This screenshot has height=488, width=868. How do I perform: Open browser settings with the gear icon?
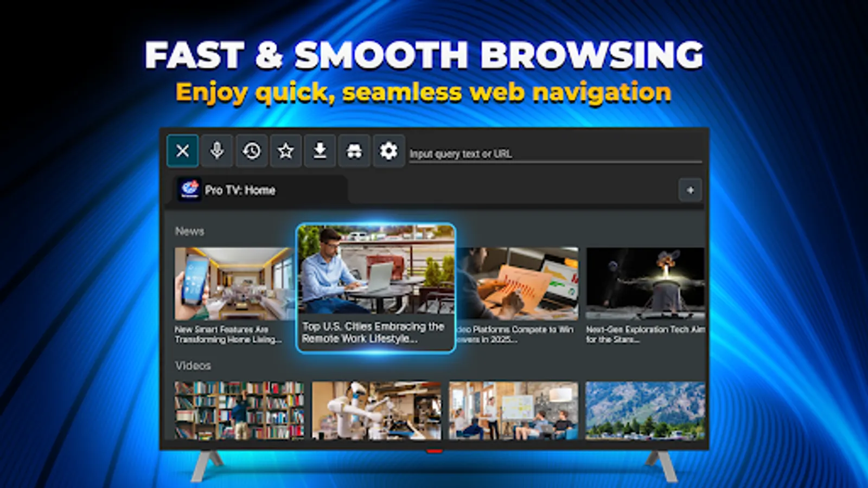(x=388, y=151)
